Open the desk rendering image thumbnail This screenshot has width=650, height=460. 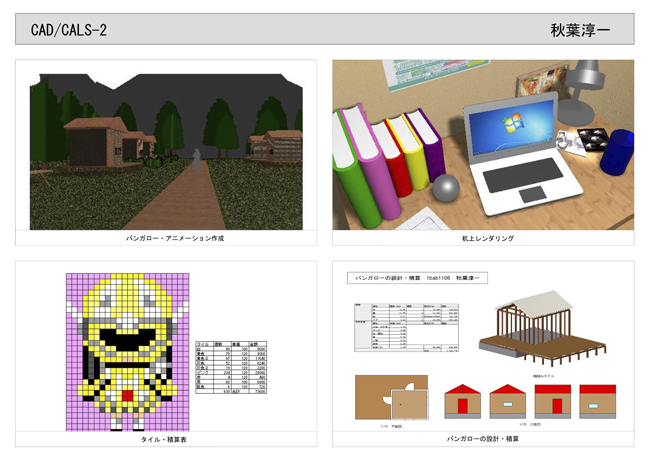tap(483, 145)
